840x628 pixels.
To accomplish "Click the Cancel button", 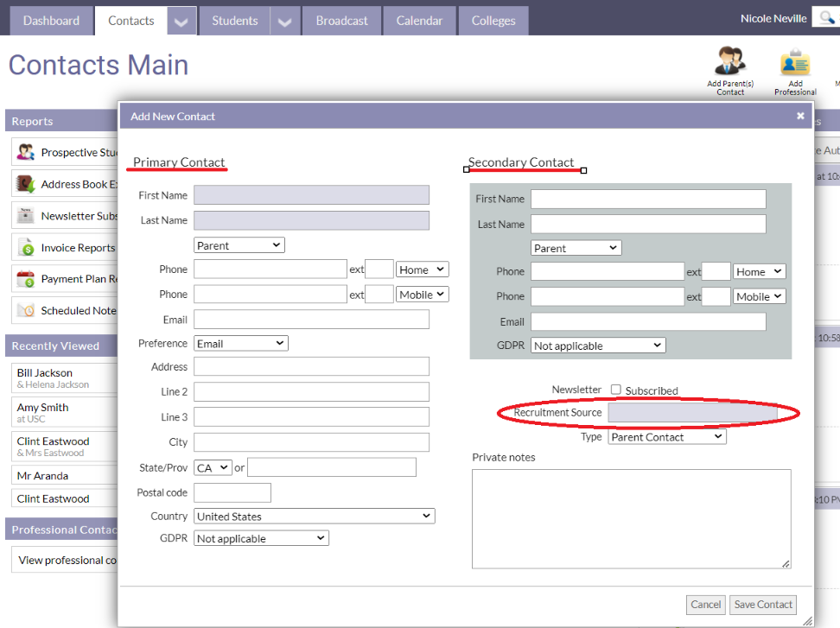I will pyautogui.click(x=705, y=605).
